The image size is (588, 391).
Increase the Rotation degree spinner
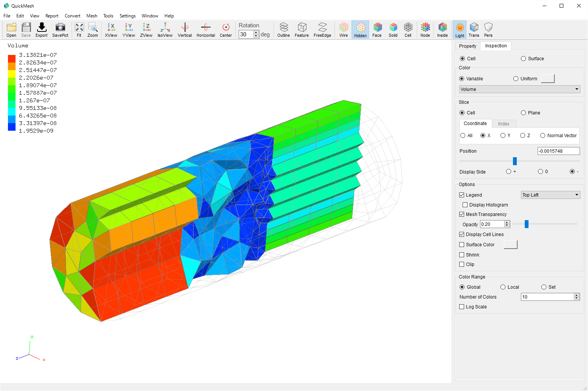click(256, 33)
